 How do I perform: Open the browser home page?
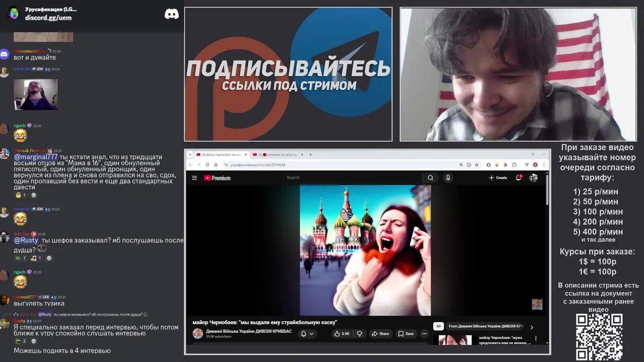click(216, 164)
